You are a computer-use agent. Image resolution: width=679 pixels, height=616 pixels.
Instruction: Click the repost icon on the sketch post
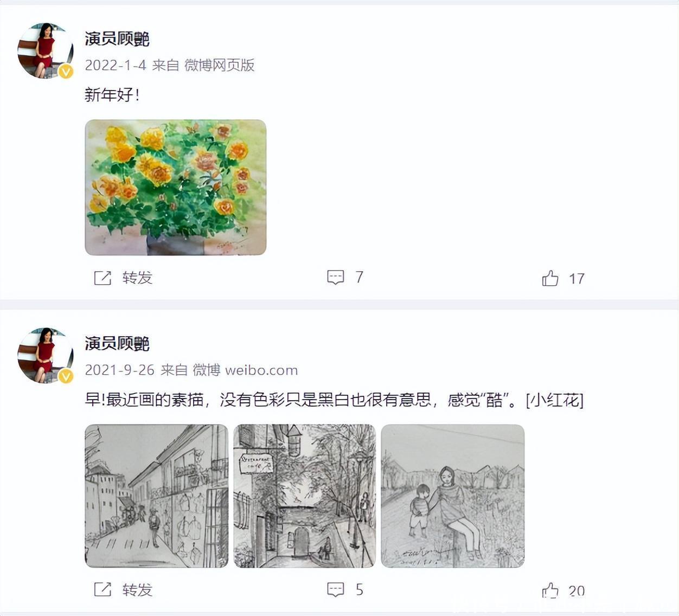coord(103,589)
